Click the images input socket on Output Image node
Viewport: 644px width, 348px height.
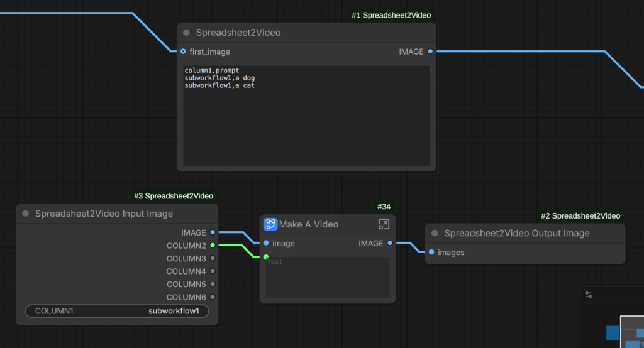tap(431, 252)
